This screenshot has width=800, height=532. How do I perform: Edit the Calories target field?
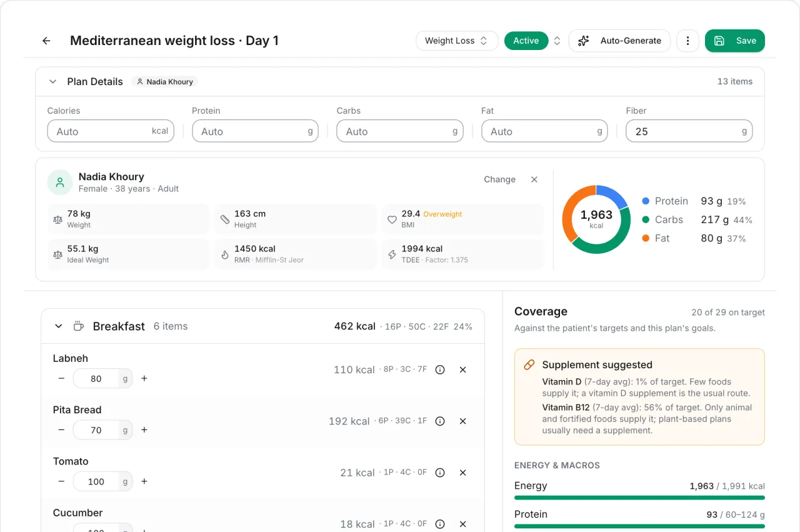click(111, 131)
